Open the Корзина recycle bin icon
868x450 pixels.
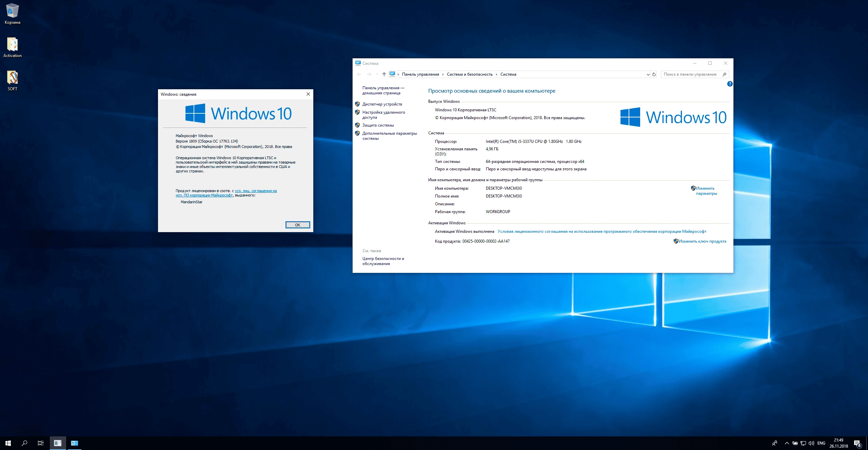[13, 14]
